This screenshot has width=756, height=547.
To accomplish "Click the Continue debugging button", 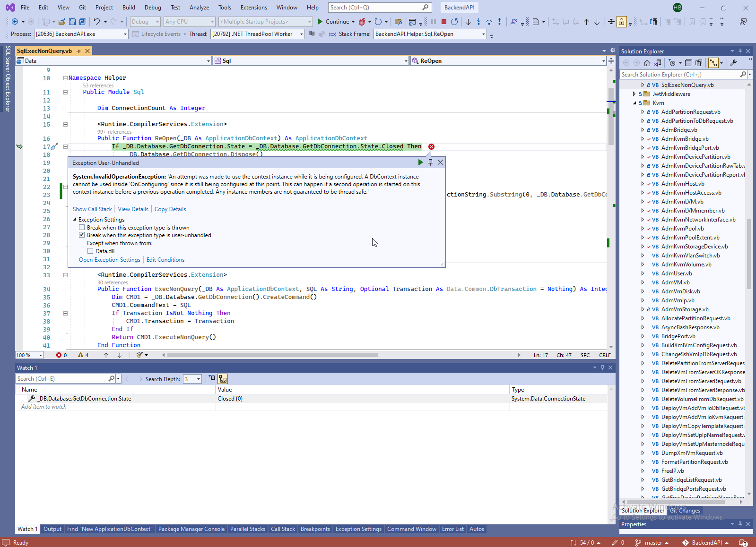I will 333,22.
